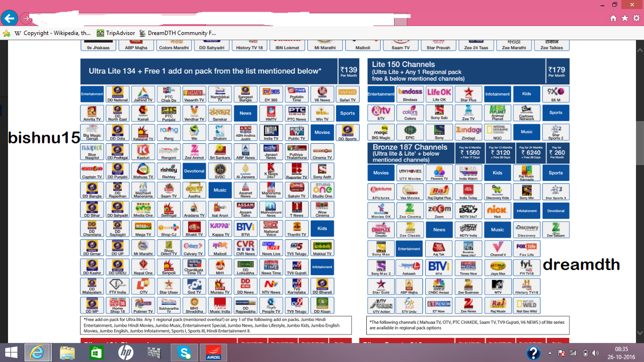644x362 pixels.
Task: Open the browser Home page button
Action: pos(613,19)
